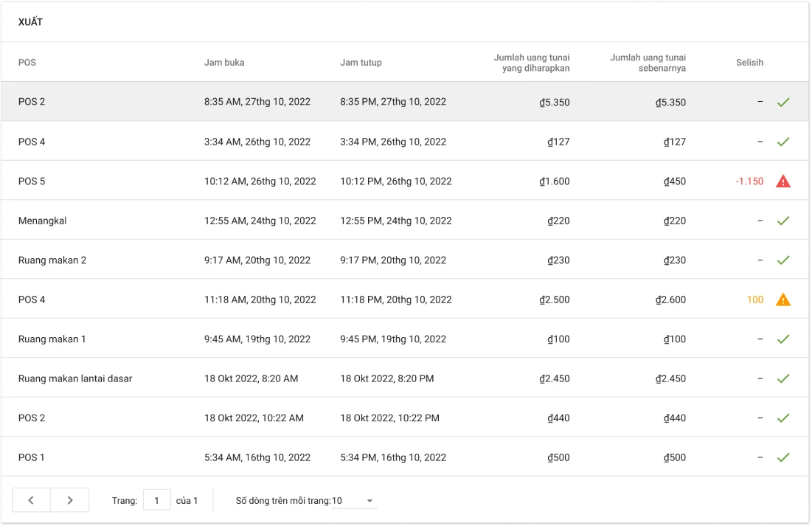Go to the next page arrow
The width and height of the screenshot is (812, 526).
[x=70, y=500]
